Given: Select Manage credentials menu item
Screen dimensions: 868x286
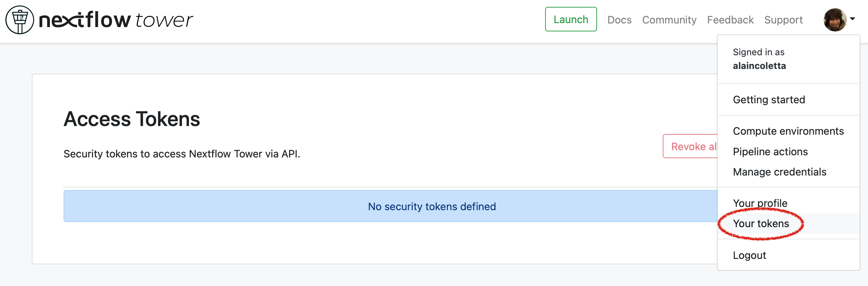Looking at the screenshot, I should (x=779, y=172).
